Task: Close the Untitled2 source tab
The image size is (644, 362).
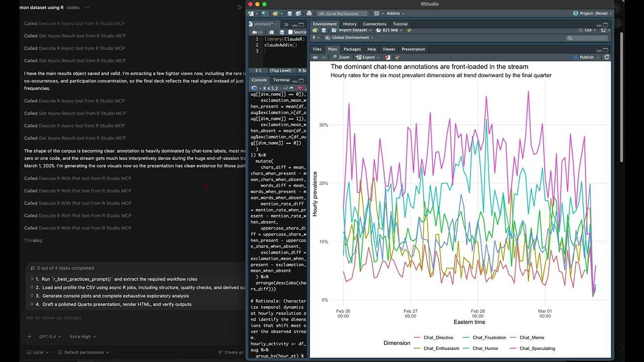Action: pos(276,24)
